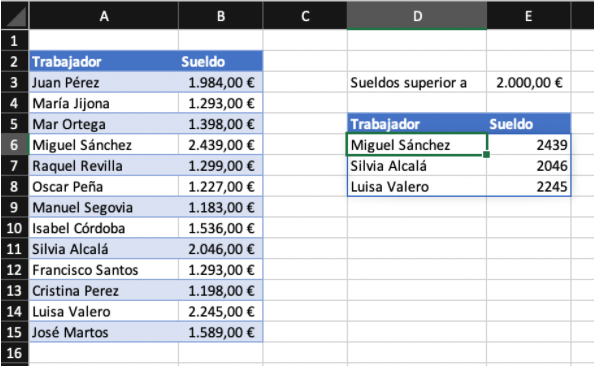Click the 2.000,00 € threshold cell

click(x=528, y=82)
